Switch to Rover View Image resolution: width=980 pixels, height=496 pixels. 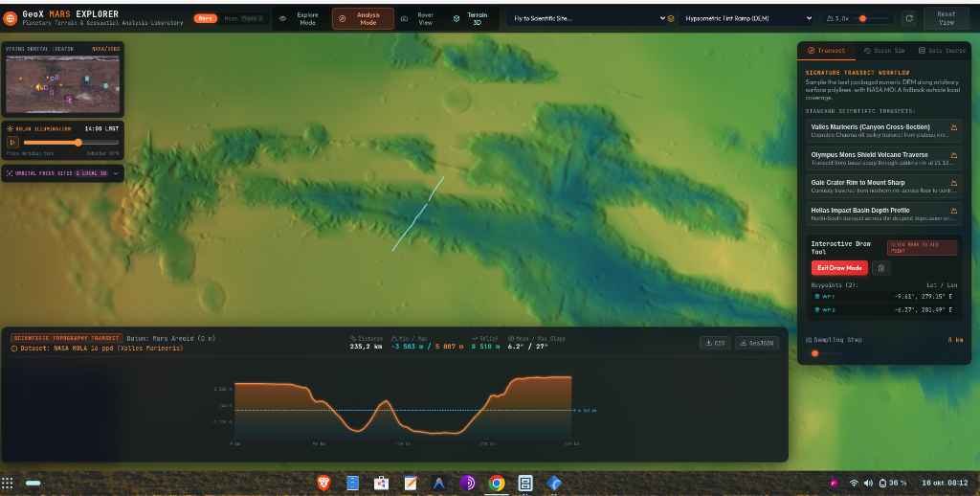pos(418,19)
